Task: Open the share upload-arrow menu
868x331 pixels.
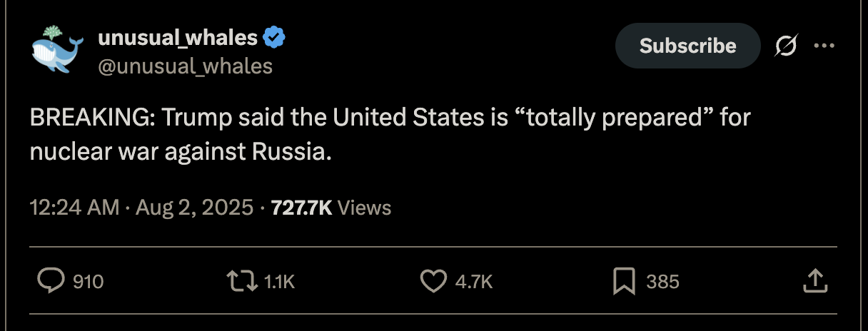Action: point(814,281)
